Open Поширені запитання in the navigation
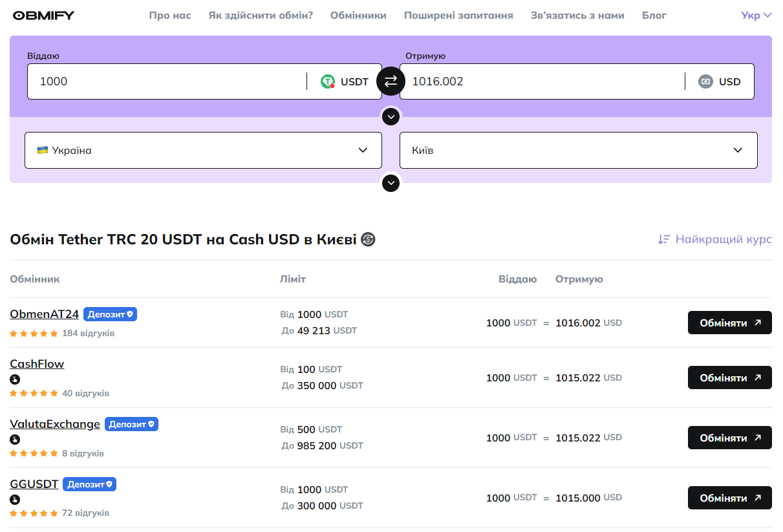The width and height of the screenshot is (783, 532). point(458,16)
